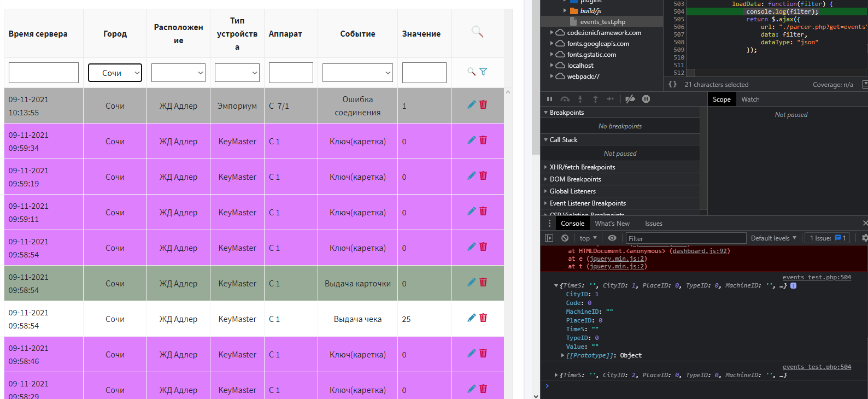Edit the Выдача карточки row

click(472, 282)
